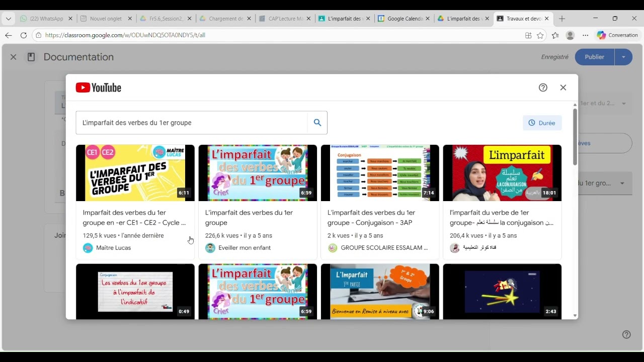The width and height of the screenshot is (644, 362).
Task: Select the Conjugaison 3AP 7:14 video thumbnail
Action: 380,173
